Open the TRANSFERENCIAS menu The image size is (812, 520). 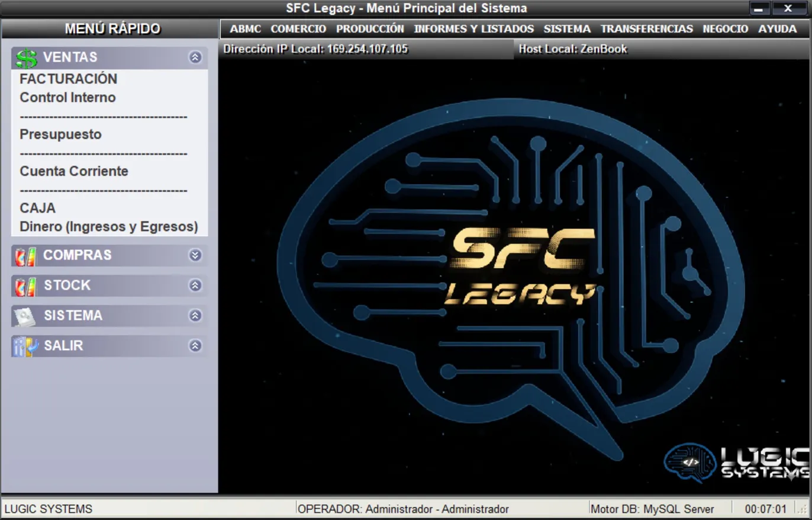tap(646, 28)
